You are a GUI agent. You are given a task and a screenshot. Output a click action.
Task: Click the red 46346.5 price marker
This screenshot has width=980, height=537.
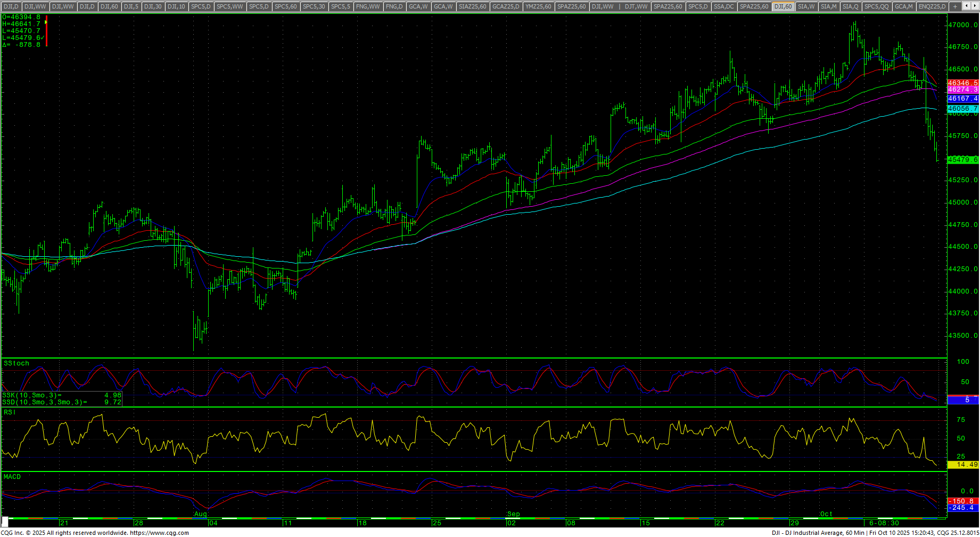tap(962, 83)
